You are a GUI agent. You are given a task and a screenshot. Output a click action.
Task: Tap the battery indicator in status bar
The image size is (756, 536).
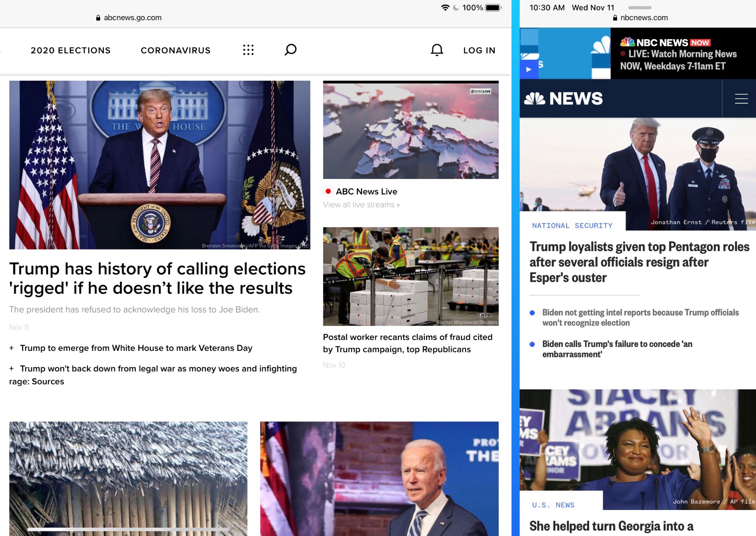point(493,8)
